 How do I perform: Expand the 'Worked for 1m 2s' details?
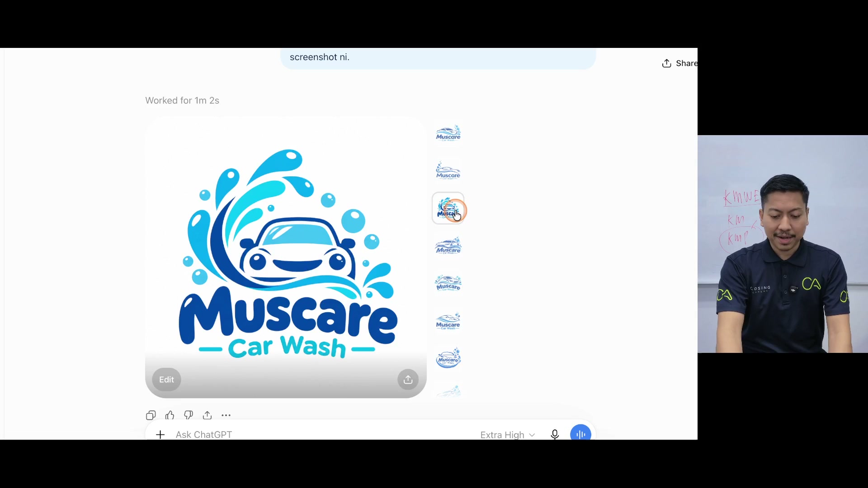coord(182,100)
